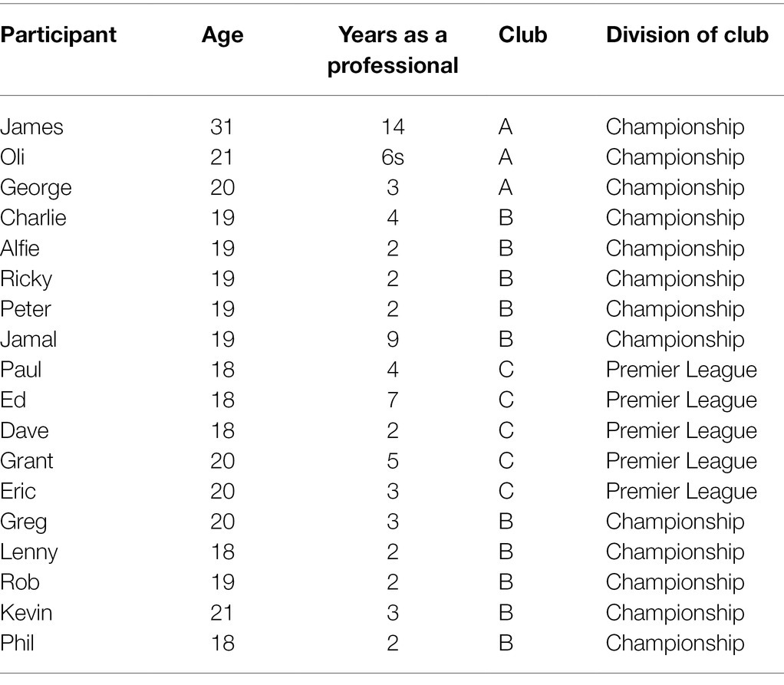The width and height of the screenshot is (784, 685).
Task: Select the participant name James
Action: tap(31, 127)
